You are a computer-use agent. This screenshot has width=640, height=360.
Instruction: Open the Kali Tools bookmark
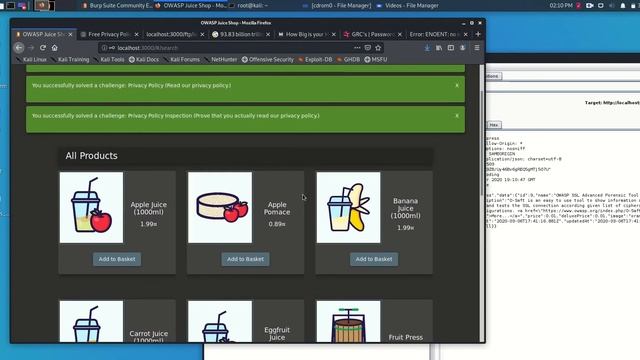click(109, 60)
